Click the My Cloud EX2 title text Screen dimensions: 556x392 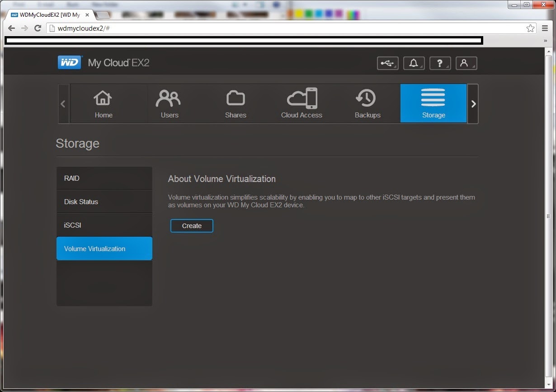(x=118, y=63)
